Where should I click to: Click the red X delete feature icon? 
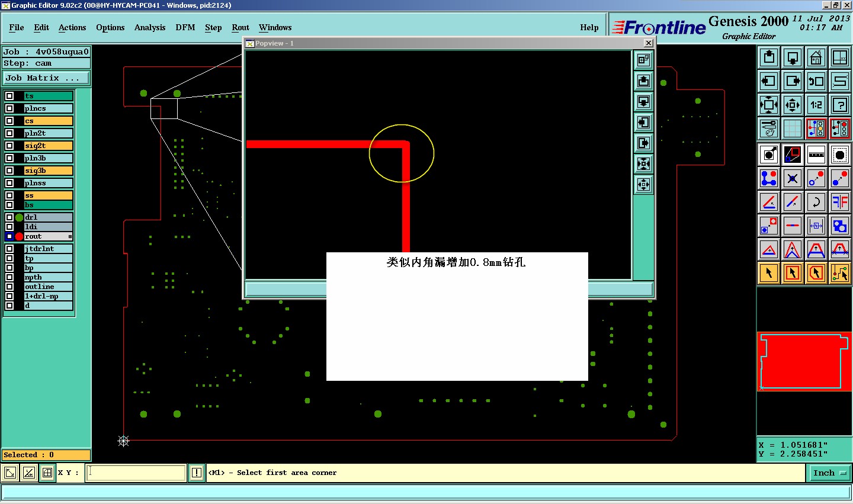click(x=793, y=178)
